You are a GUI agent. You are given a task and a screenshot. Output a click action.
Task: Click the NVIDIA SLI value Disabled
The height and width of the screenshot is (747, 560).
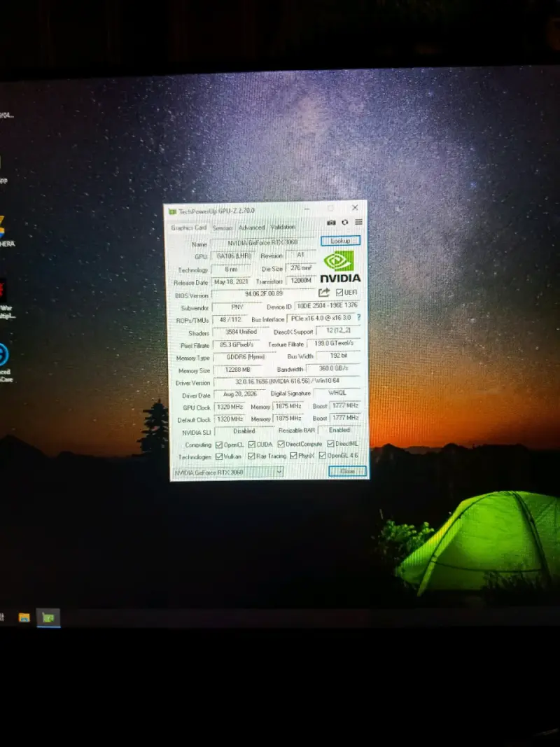(244, 431)
